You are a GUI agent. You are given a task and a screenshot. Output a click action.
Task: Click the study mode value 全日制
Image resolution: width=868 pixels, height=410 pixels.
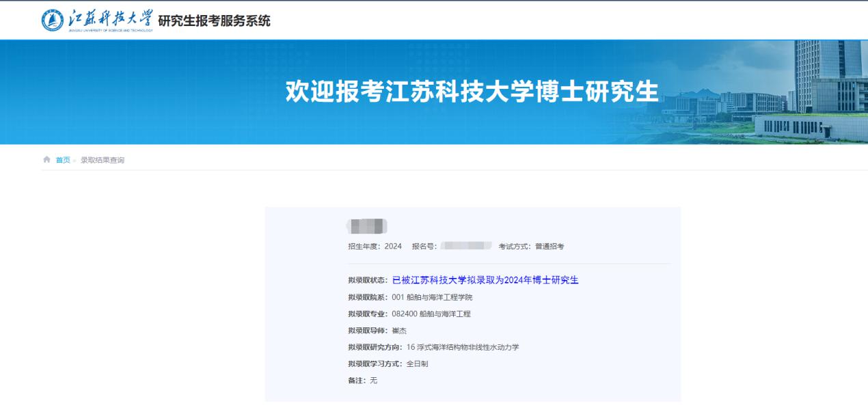[417, 364]
